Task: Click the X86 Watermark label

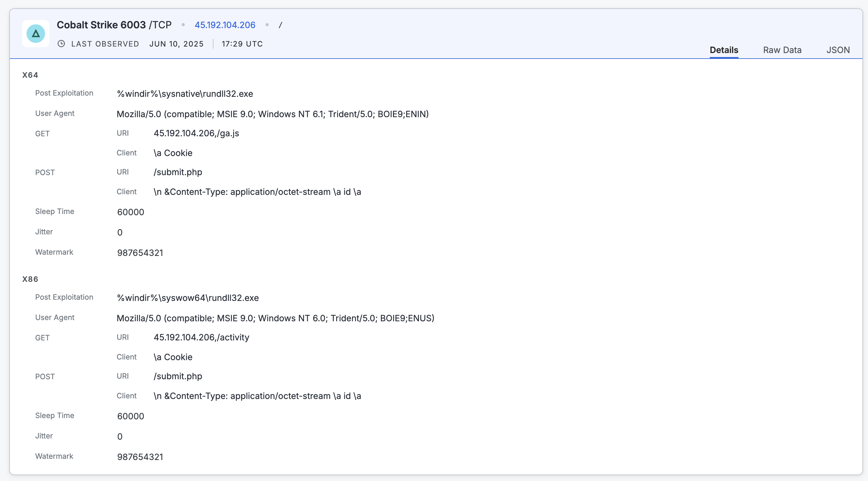Action: [54, 456]
